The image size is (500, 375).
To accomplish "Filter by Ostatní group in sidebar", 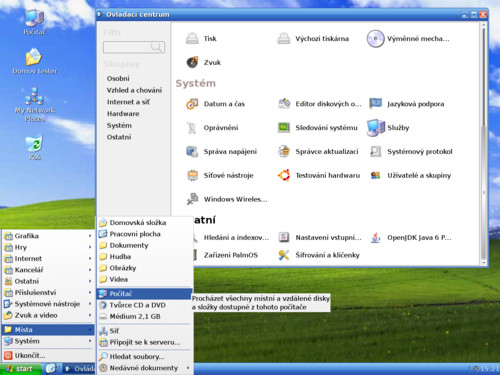I will 119,137.
